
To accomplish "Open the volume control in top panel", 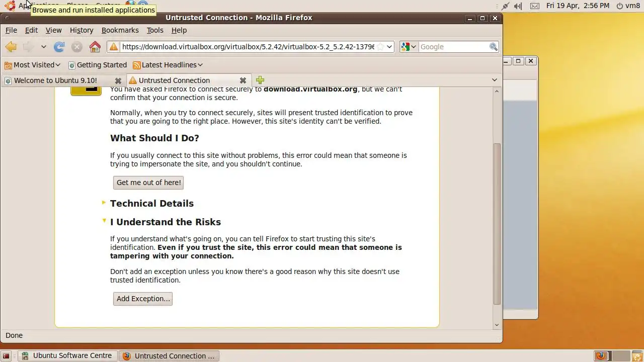I will 518,6.
